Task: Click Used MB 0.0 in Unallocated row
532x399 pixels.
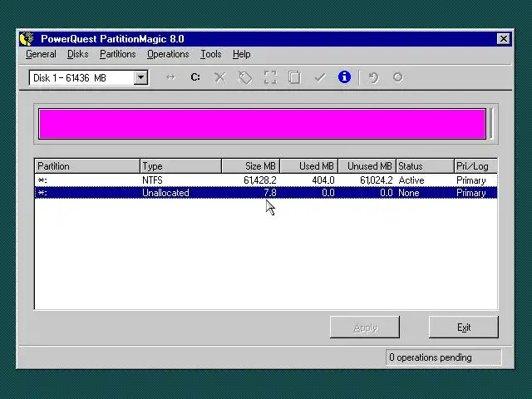Action: click(328, 193)
